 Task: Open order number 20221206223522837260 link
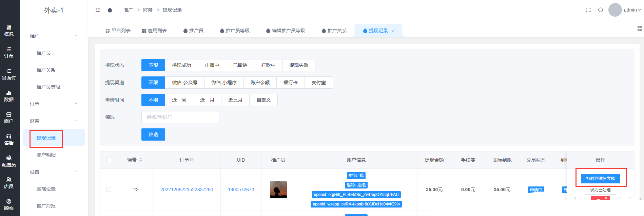pyautogui.click(x=187, y=190)
